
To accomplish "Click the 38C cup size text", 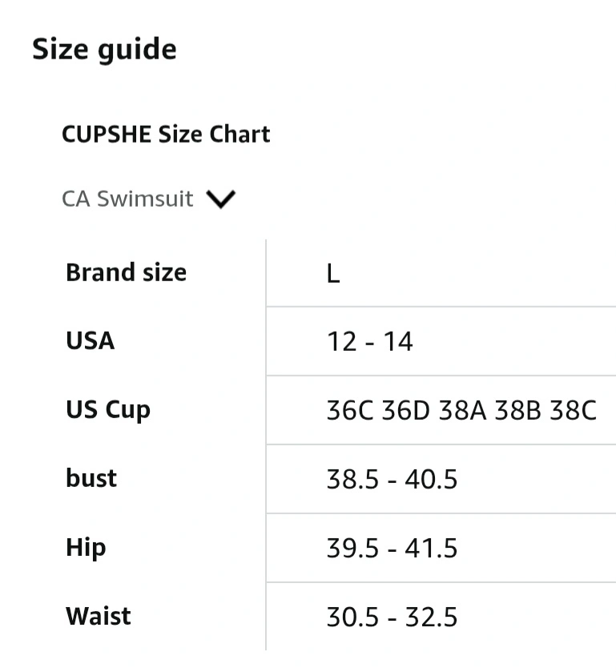I will (x=574, y=411).
